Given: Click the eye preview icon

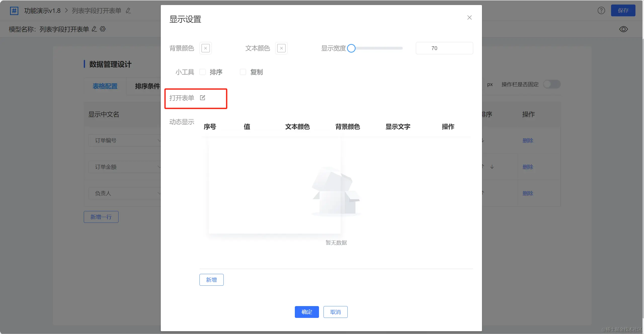Looking at the screenshot, I should point(623,29).
